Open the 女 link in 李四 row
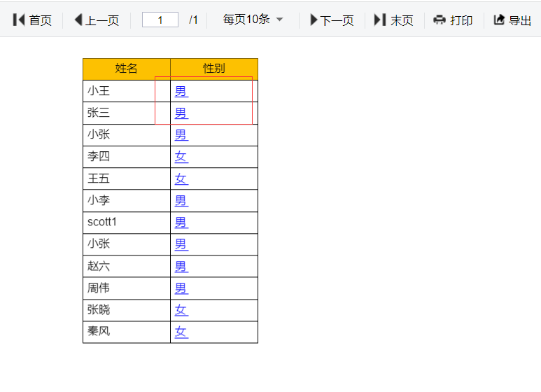Screen dimensions: 541x392 point(181,157)
